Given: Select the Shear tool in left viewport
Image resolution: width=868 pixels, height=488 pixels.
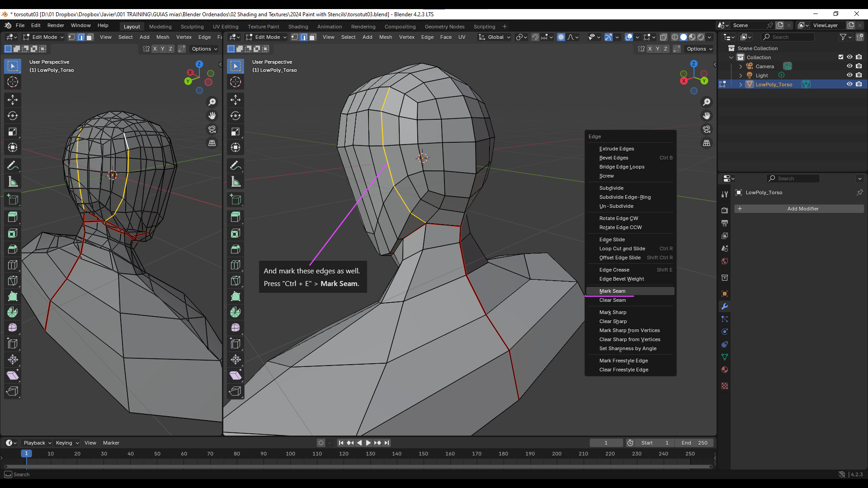Looking at the screenshot, I should point(13,375).
